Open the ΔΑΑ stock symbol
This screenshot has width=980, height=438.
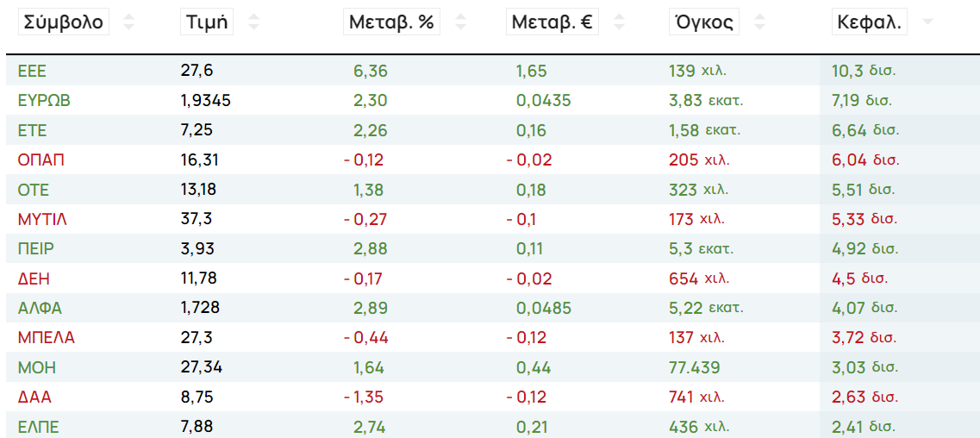point(34,397)
